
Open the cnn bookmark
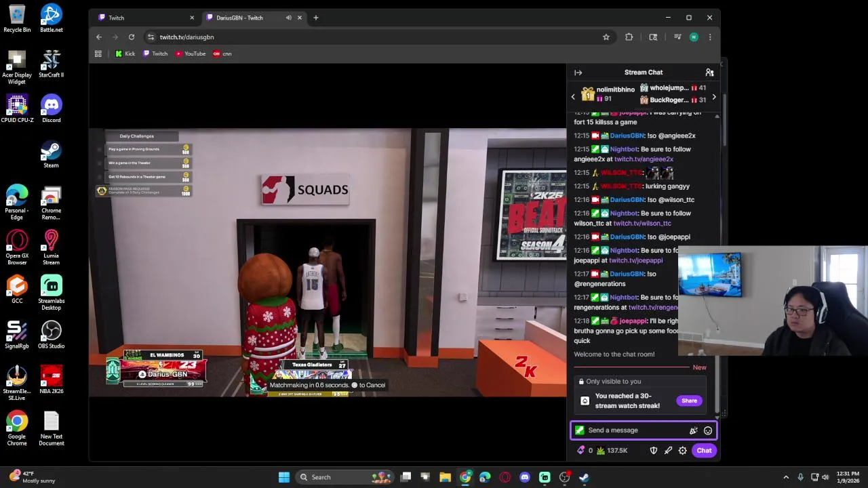(x=222, y=54)
